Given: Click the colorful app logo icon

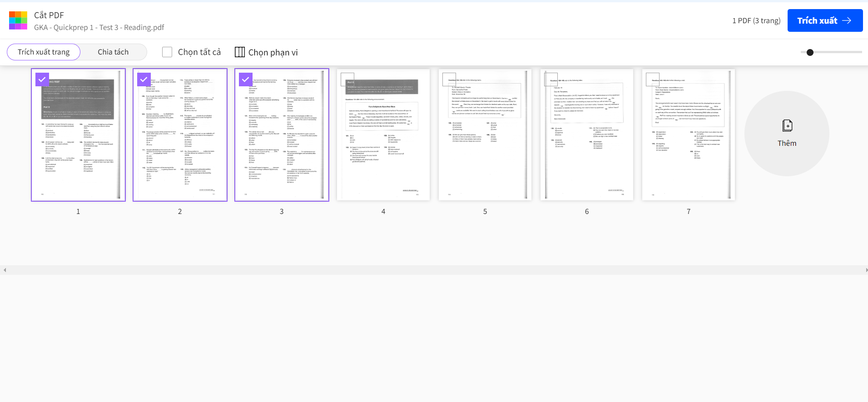Looking at the screenshot, I should pyautogui.click(x=18, y=20).
